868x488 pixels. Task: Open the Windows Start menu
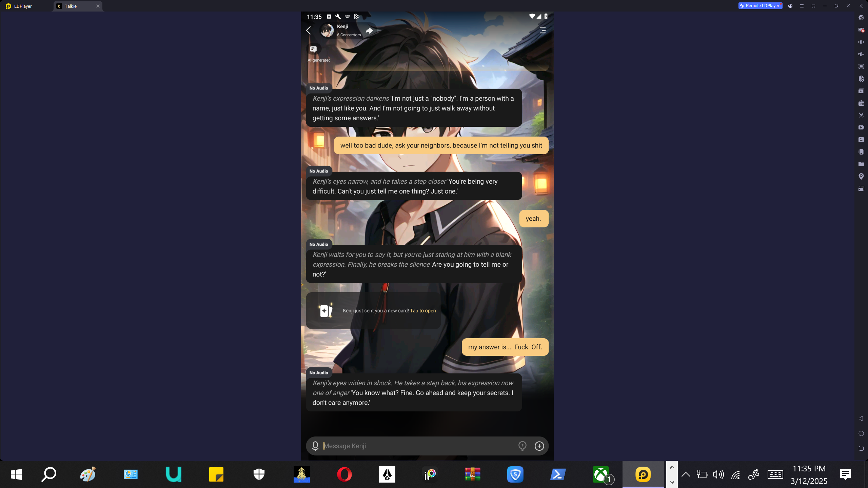16,474
